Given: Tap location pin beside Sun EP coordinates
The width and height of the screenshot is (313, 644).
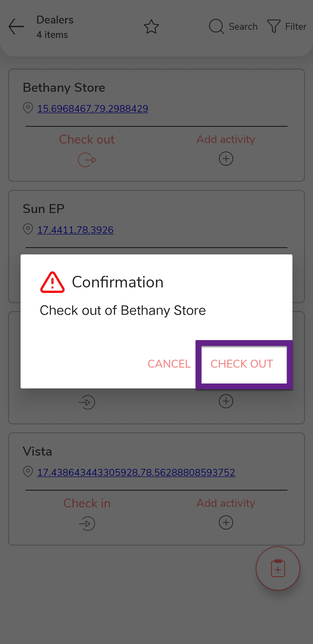Looking at the screenshot, I should tap(28, 230).
